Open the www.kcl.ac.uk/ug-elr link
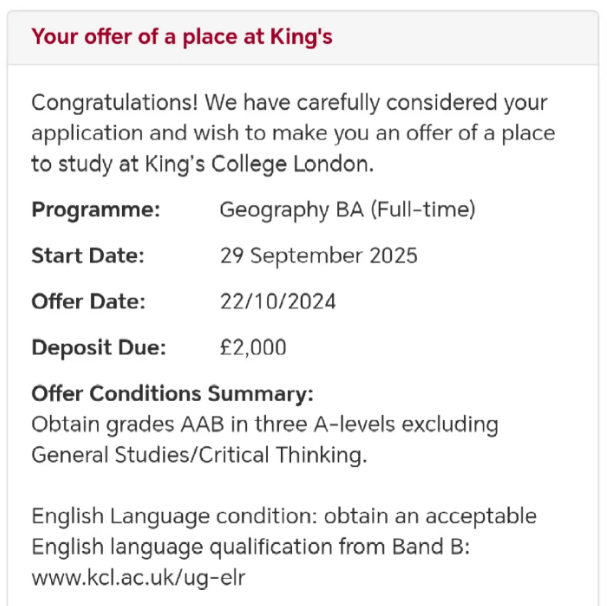 (139, 578)
